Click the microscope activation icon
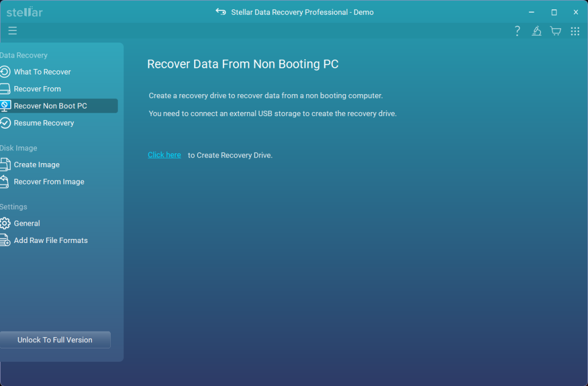The image size is (588, 386). [x=536, y=30]
